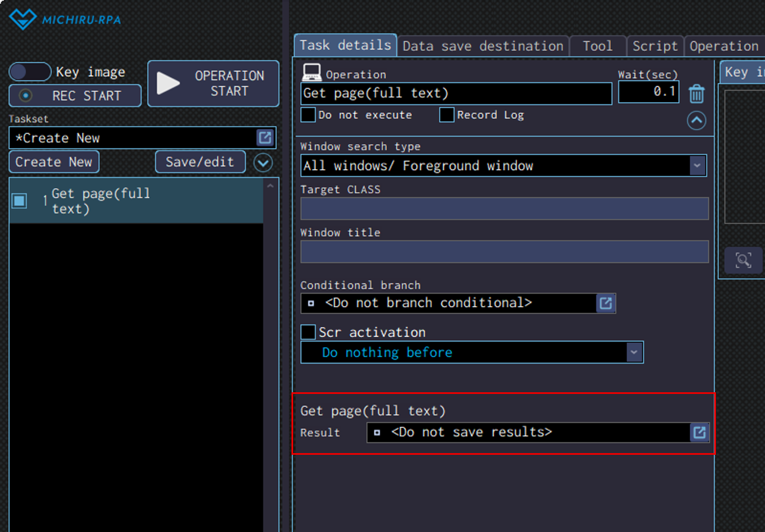765x532 pixels.
Task: Enable the Do not execute checkbox
Action: (308, 115)
